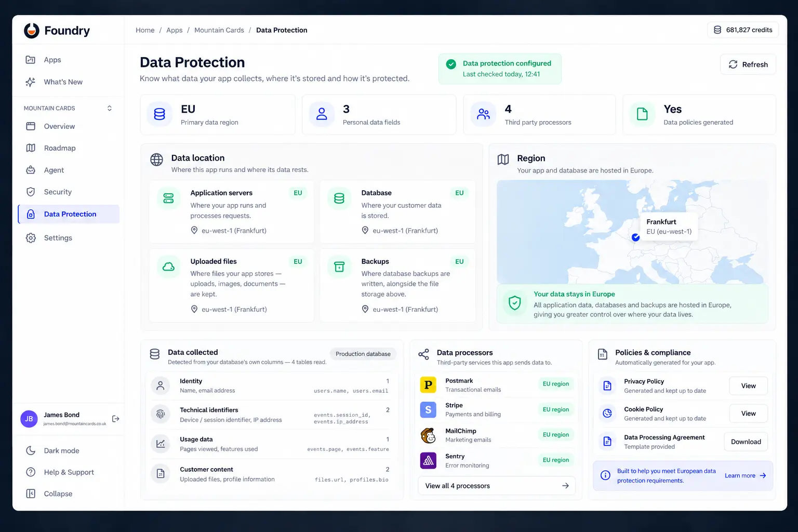Click the Frankfurt location marker on the map
This screenshot has width=798, height=532.
635,237
